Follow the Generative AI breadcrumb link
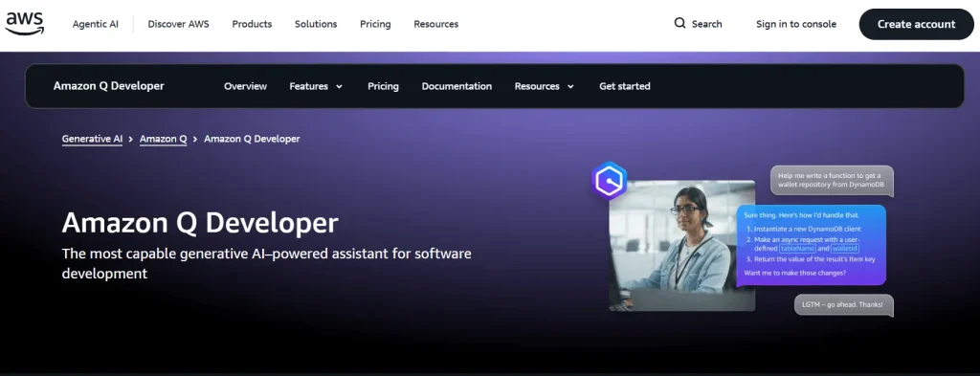Image resolution: width=980 pixels, height=376 pixels. pos(93,139)
